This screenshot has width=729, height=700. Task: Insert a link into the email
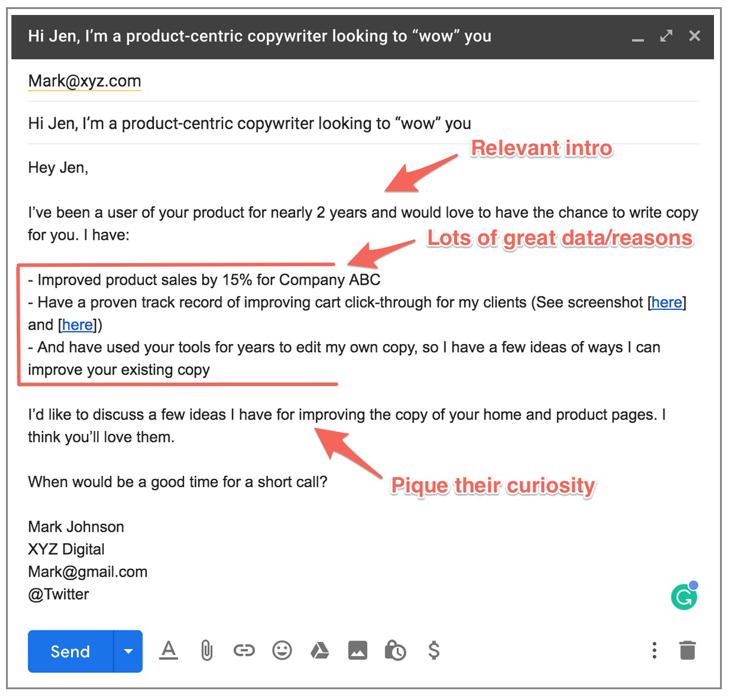pyautogui.click(x=244, y=650)
